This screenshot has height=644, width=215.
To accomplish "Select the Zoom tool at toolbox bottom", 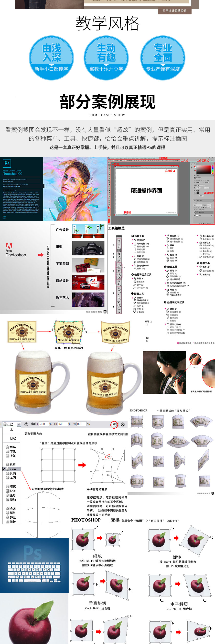I will [x=119, y=312].
